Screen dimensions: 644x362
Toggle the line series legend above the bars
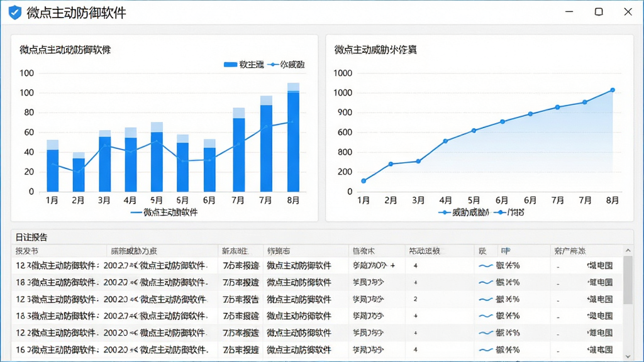coord(286,65)
